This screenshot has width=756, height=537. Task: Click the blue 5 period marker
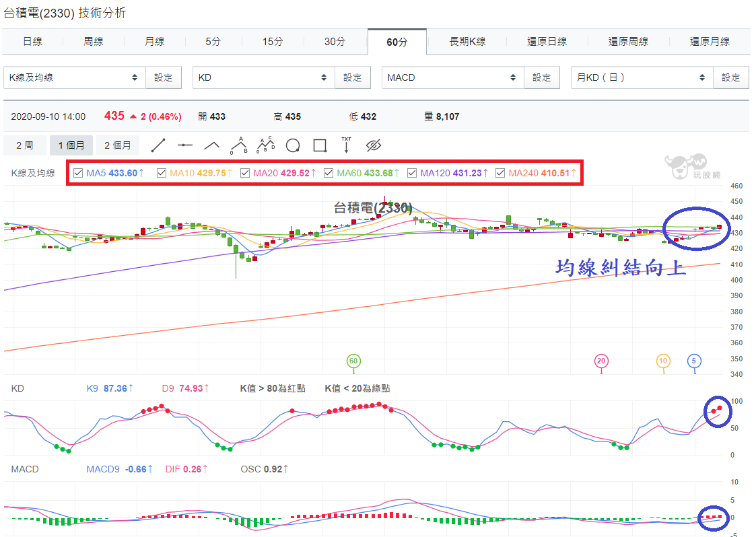pos(694,361)
